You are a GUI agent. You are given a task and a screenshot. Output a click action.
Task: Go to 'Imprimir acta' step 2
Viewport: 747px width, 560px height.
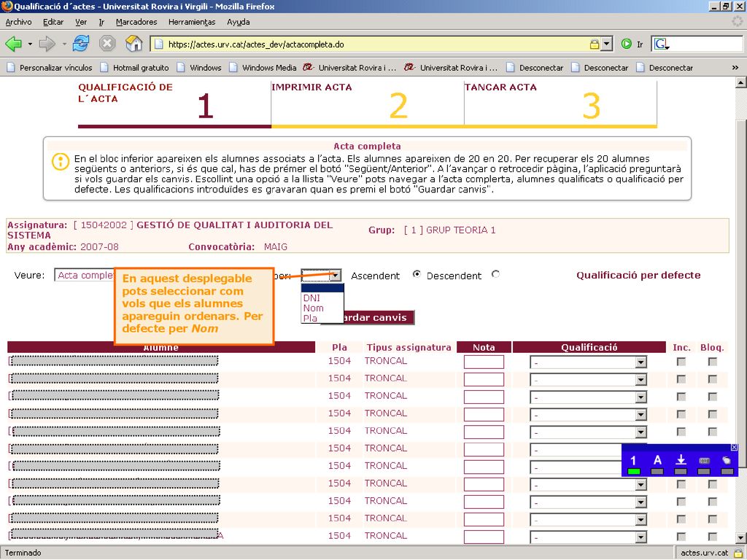(x=368, y=103)
